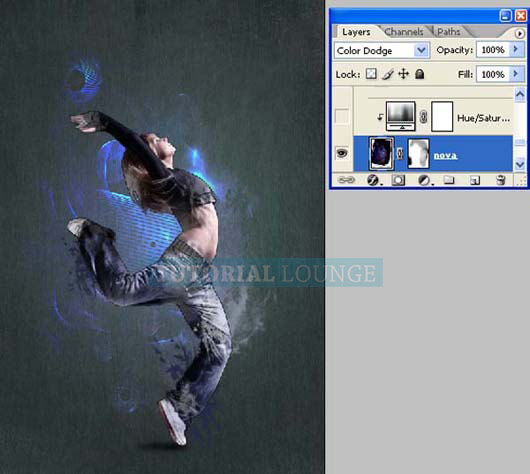Toggle lock transparent pixels
This screenshot has width=530, height=474.
pos(371,74)
